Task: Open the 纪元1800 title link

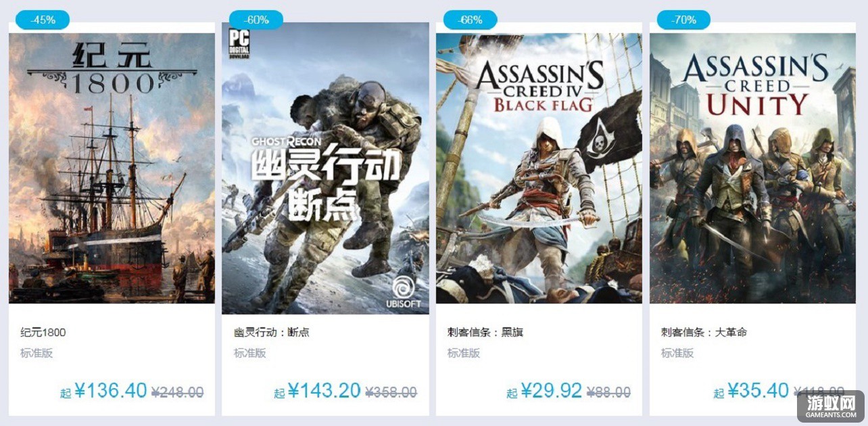Action: click(x=43, y=332)
